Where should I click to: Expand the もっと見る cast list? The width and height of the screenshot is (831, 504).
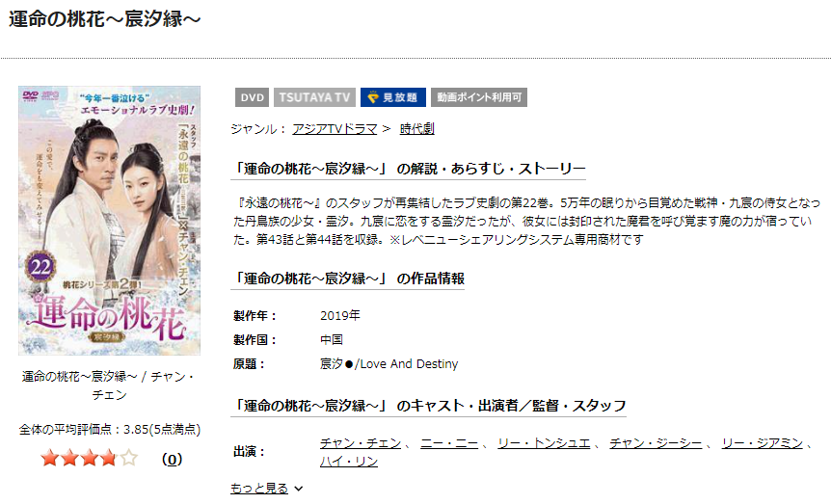click(259, 489)
